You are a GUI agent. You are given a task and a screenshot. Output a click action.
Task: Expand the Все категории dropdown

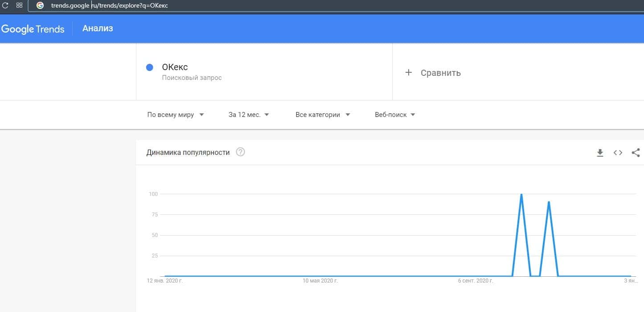click(323, 115)
